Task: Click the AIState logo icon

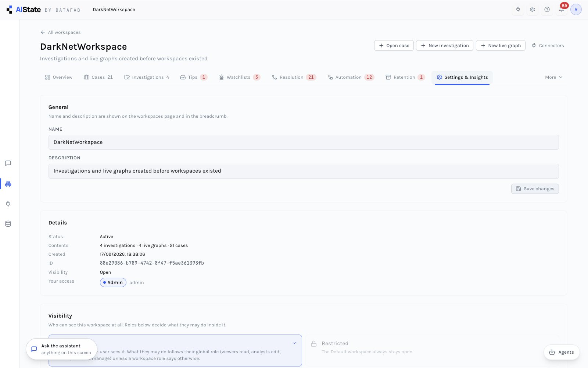Action: pos(9,10)
